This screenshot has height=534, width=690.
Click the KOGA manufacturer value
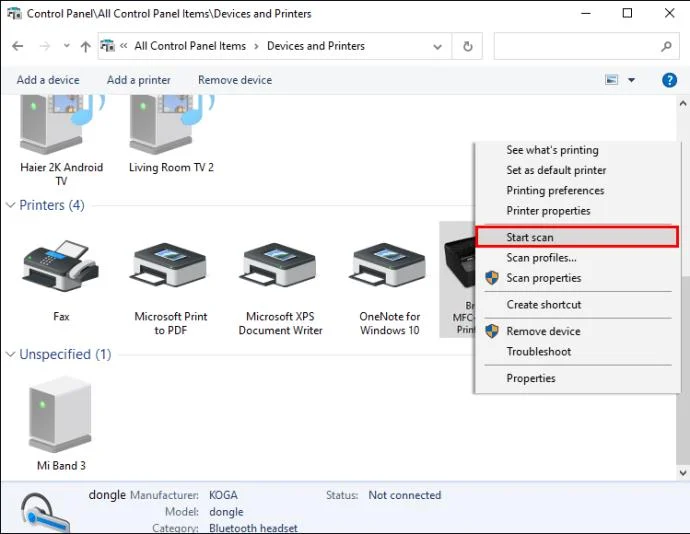(223, 495)
